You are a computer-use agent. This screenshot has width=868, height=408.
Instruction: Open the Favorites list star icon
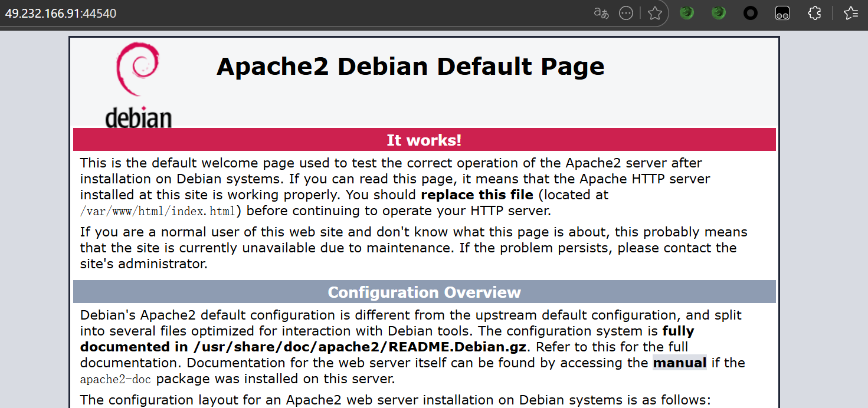pyautogui.click(x=850, y=13)
